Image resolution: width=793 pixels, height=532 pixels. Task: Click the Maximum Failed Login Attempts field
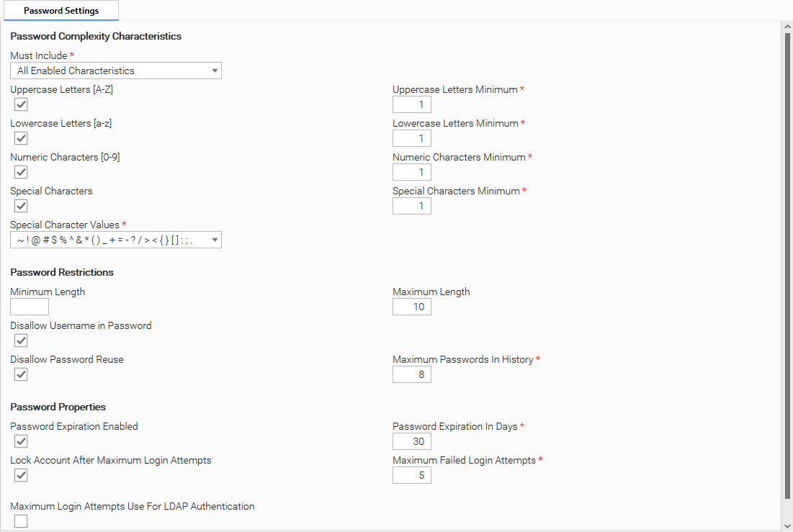412,475
